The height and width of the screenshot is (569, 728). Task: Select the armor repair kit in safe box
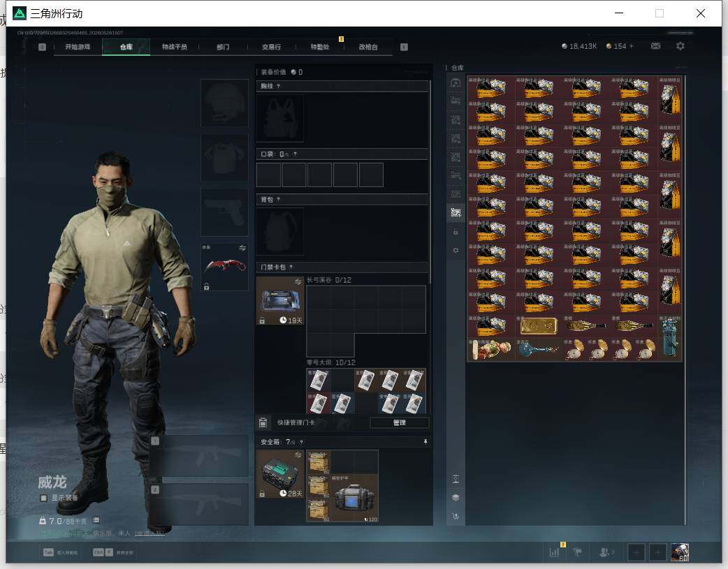point(354,498)
